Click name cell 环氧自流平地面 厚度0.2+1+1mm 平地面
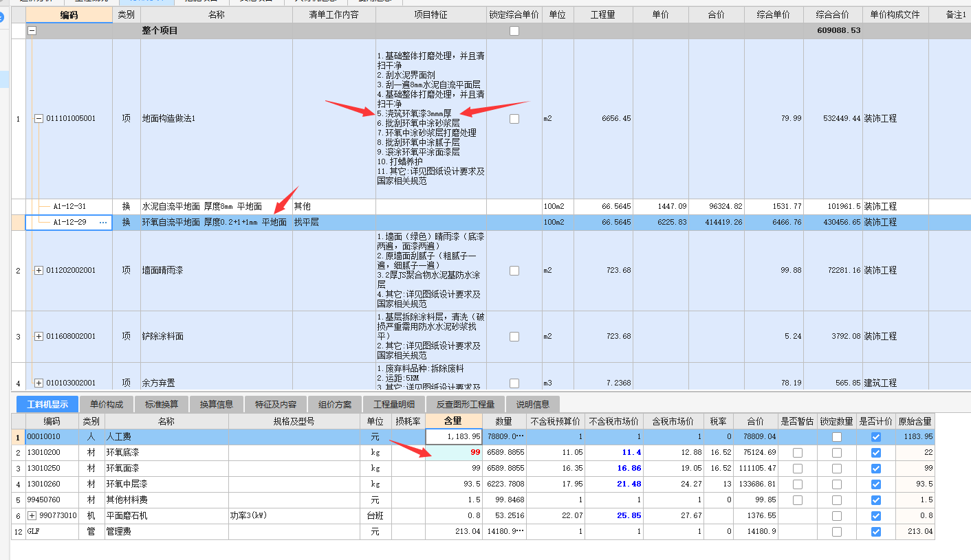Screen dimensions: 971x560 217,223
